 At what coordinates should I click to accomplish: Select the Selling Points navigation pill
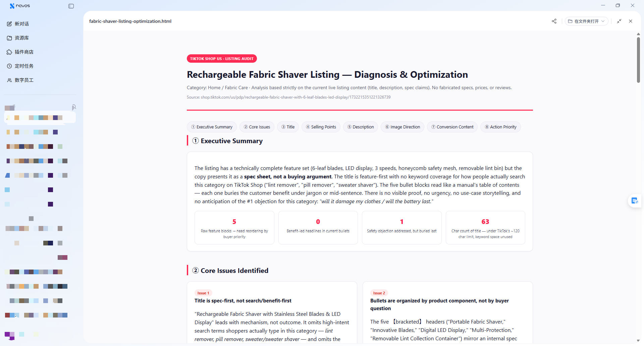[321, 127]
